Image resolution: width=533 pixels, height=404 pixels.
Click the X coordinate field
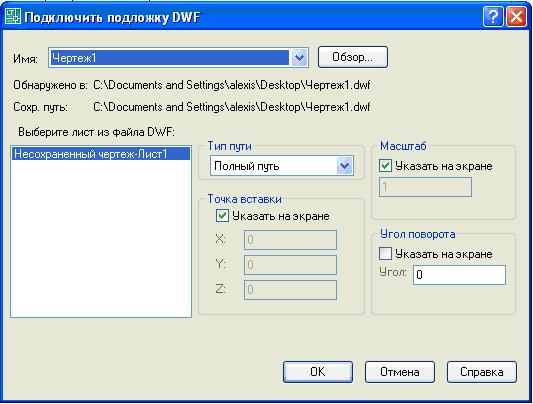pyautogui.click(x=290, y=240)
